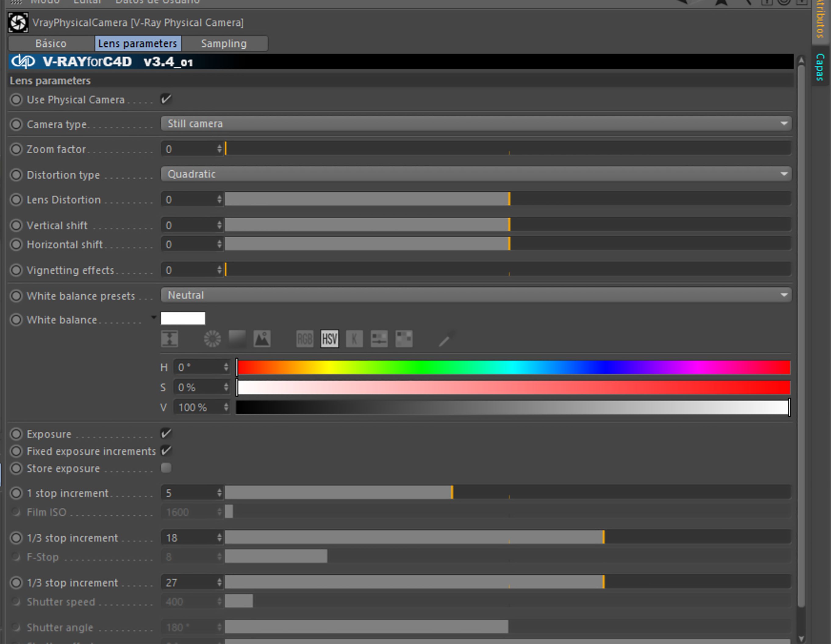Open White balance presets dropdown

(476, 295)
